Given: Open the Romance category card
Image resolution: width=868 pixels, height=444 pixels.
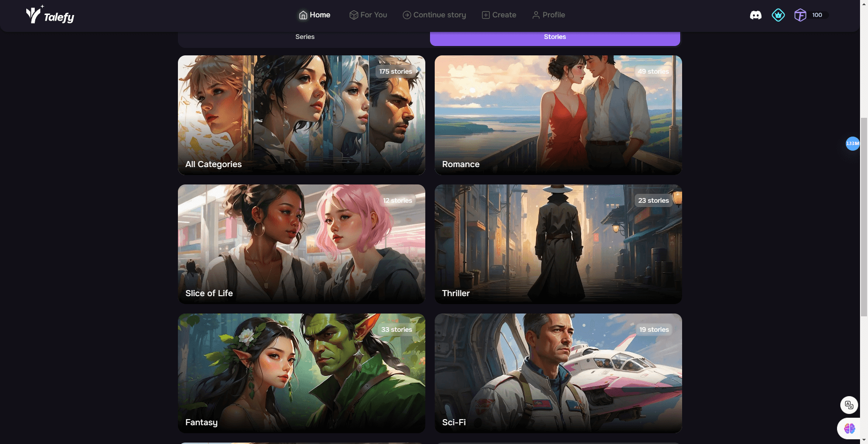Looking at the screenshot, I should tap(558, 115).
